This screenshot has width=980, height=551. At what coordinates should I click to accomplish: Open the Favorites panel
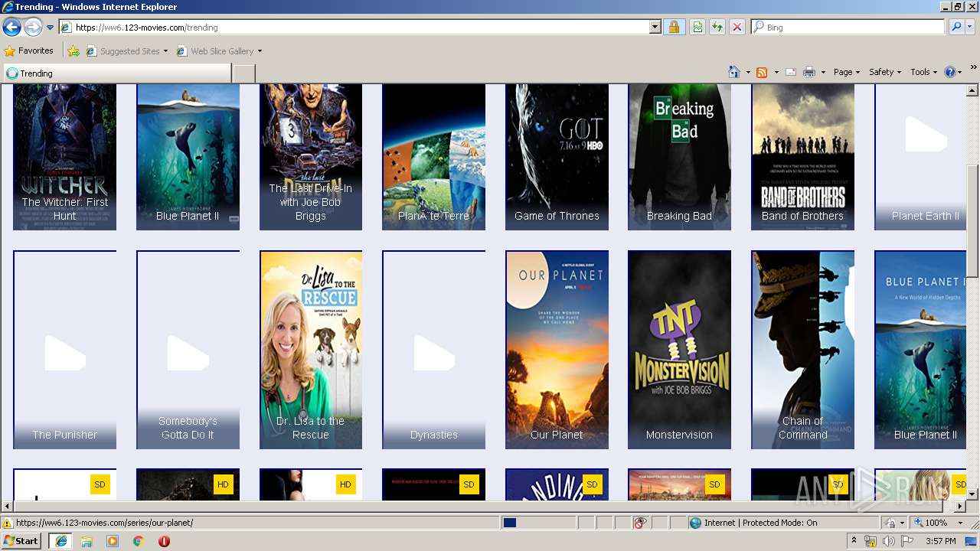(x=28, y=51)
